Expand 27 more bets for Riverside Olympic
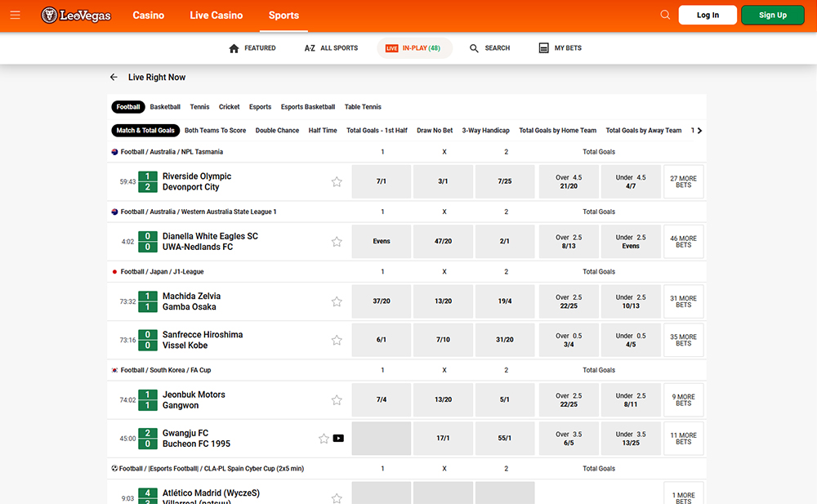The image size is (817, 504). [x=683, y=181]
